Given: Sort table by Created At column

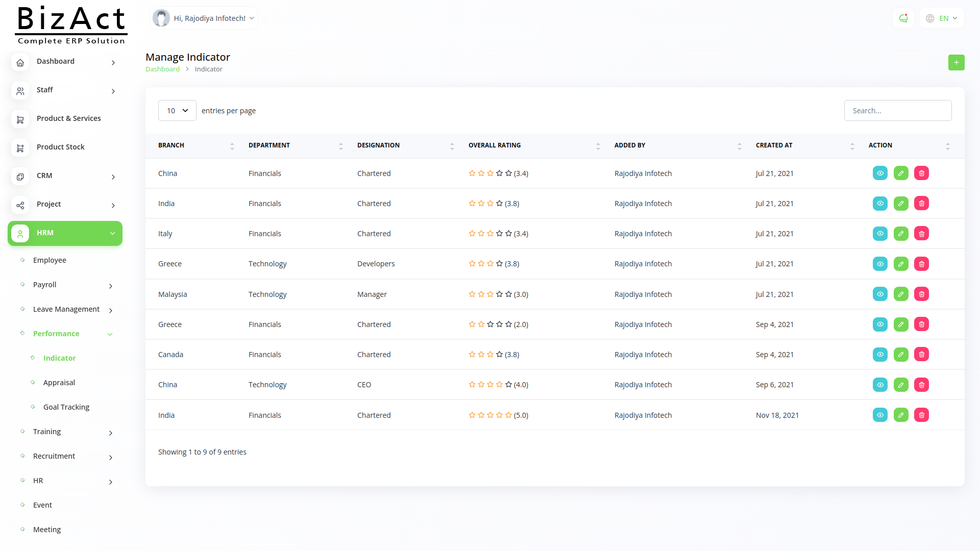Looking at the screenshot, I should tap(805, 145).
